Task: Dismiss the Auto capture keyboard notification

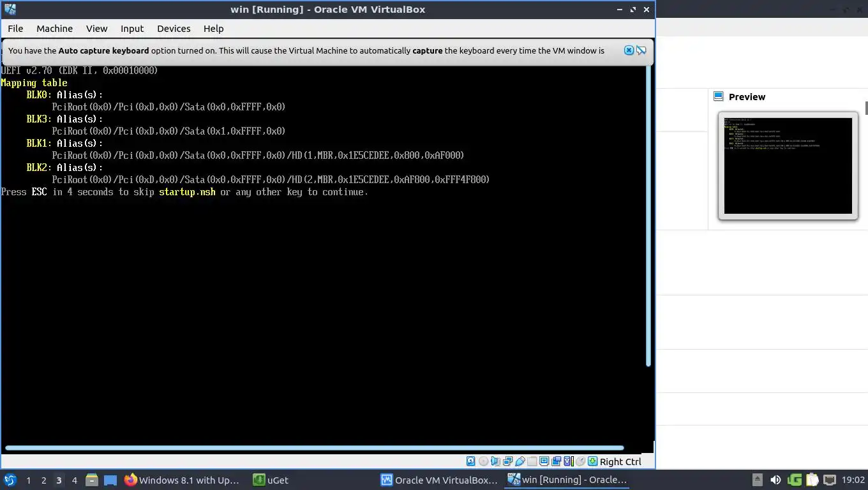Action: coord(629,50)
